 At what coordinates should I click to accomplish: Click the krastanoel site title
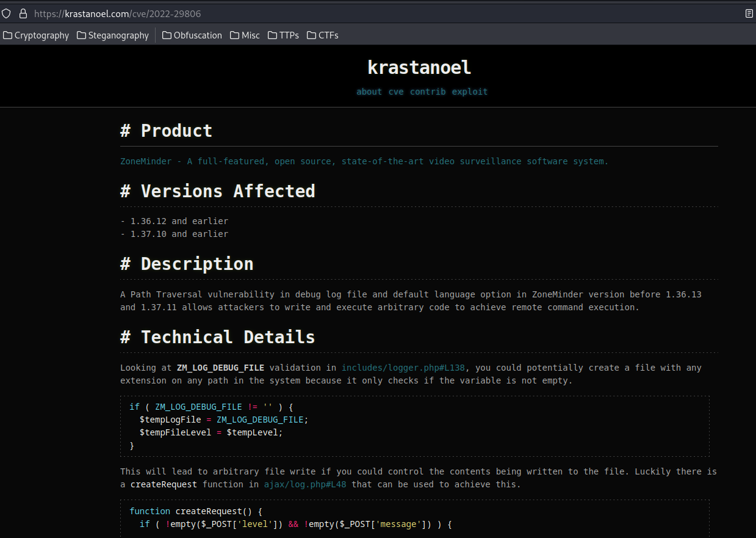(419, 67)
